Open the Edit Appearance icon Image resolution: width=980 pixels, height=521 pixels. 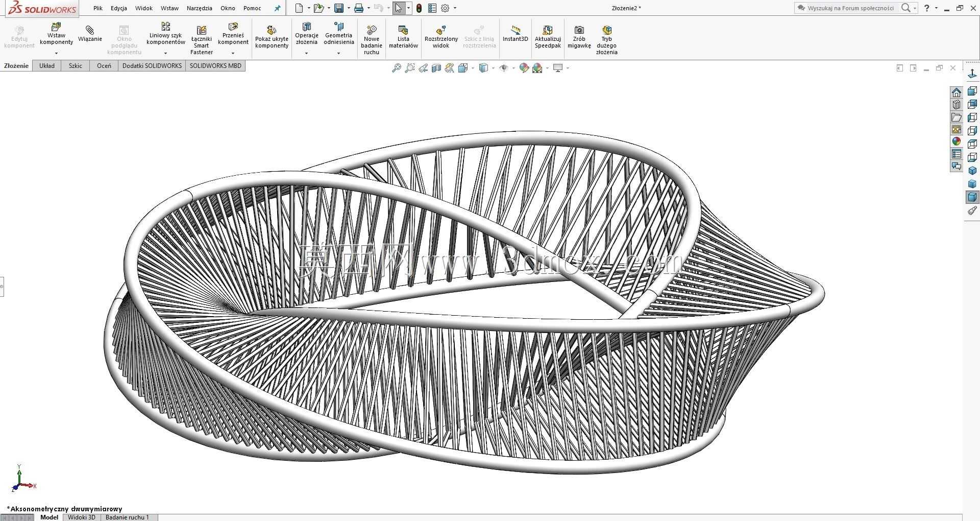pos(524,68)
